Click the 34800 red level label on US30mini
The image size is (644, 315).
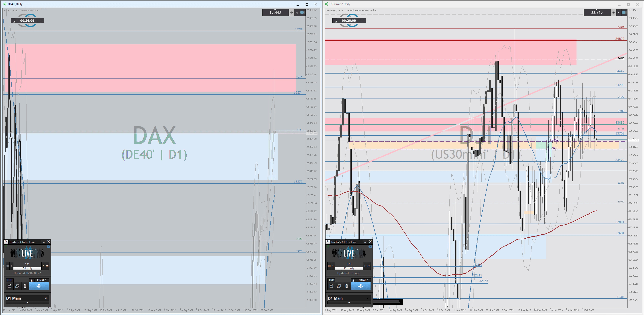620,39
